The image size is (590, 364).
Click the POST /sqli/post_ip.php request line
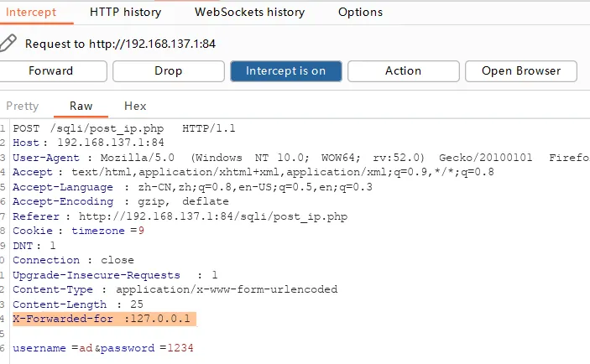click(124, 127)
